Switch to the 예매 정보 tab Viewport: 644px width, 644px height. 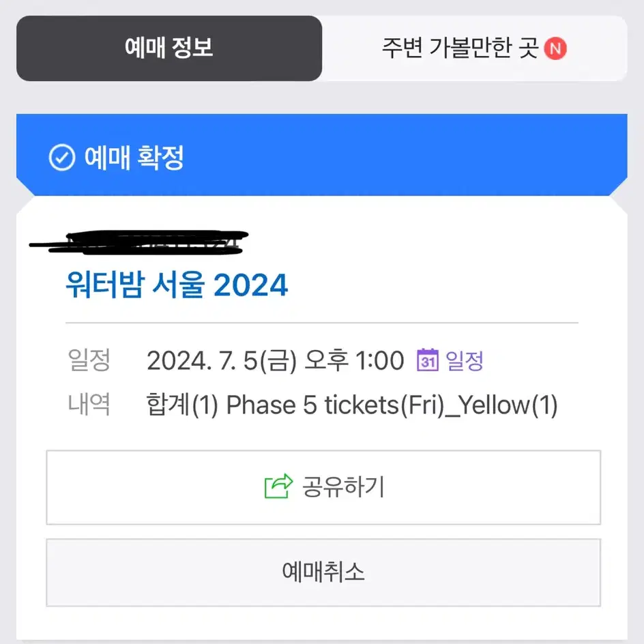tap(169, 48)
